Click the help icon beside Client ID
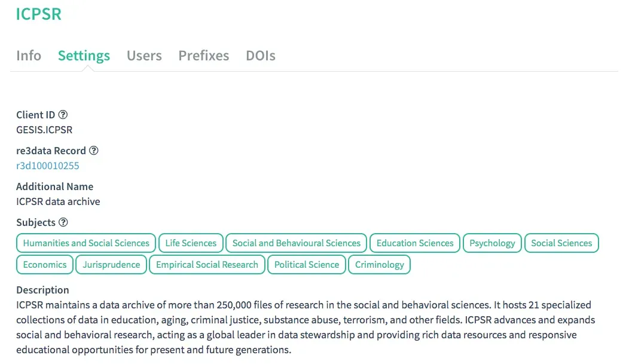This screenshot has height=364, width=629. (x=63, y=115)
